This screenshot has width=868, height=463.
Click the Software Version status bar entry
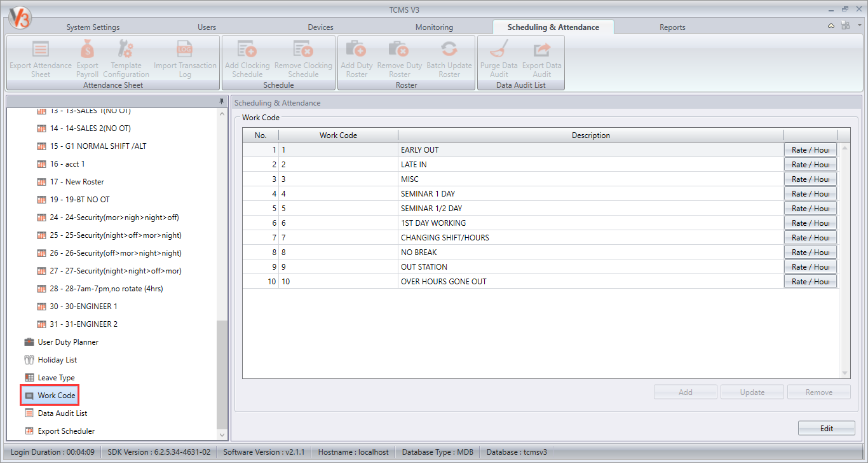(x=264, y=452)
